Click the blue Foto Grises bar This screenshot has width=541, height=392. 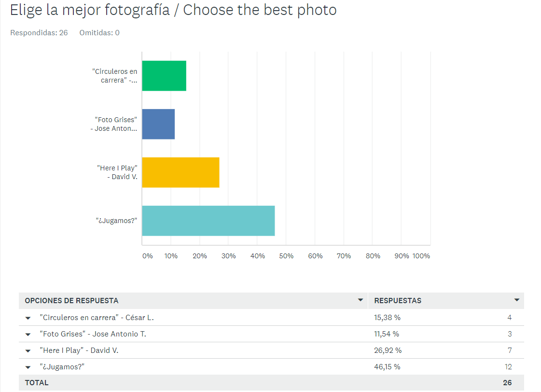pos(158,124)
